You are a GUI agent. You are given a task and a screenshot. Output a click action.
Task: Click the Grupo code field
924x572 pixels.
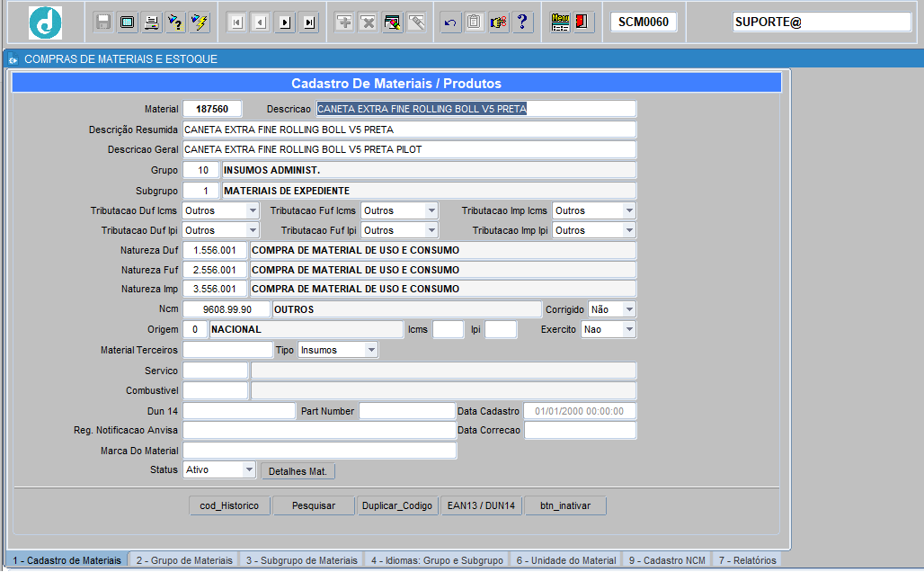pos(201,170)
